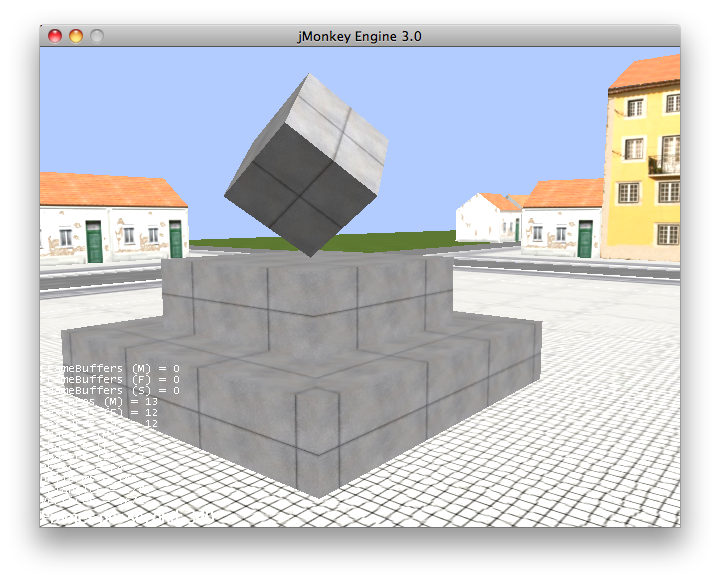Click the gray disabled zoom button
This screenshot has width=720, height=582.
[x=97, y=35]
